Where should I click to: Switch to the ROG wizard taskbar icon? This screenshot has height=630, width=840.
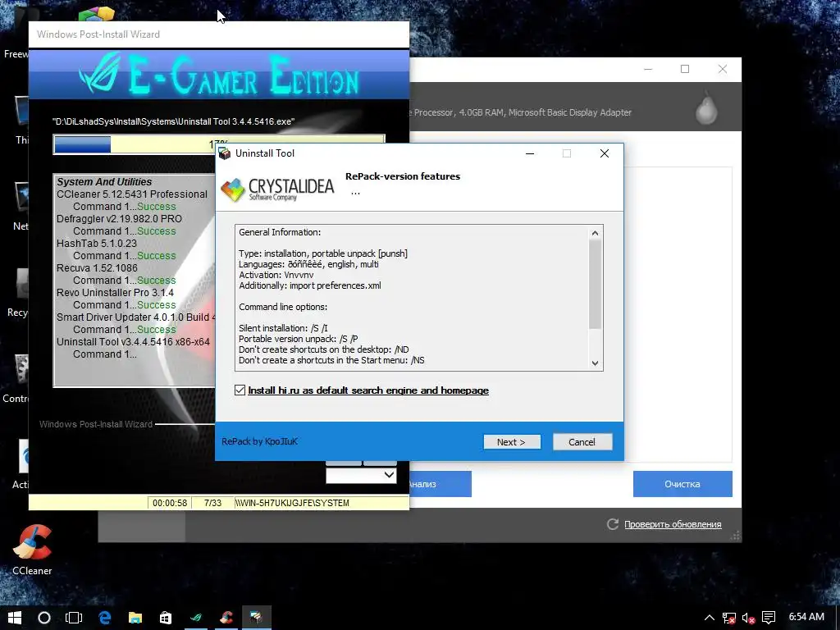pyautogui.click(x=196, y=617)
